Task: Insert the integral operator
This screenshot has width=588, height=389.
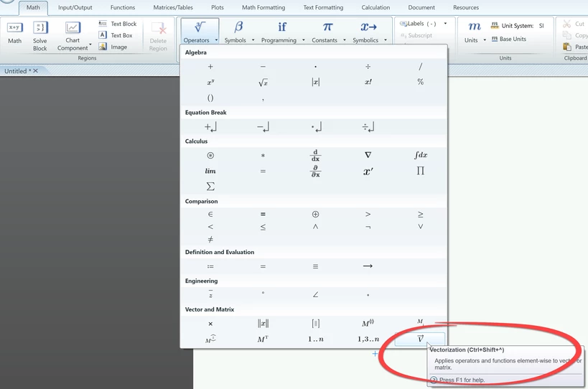Action: coord(421,155)
